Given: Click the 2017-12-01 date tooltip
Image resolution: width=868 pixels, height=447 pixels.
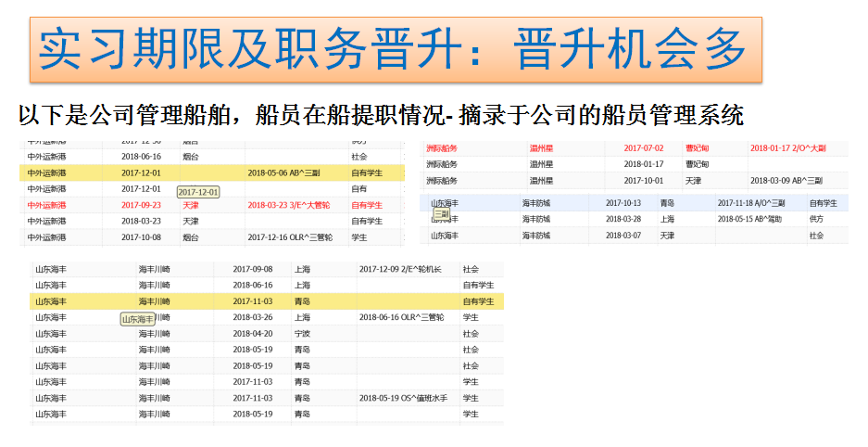Looking at the screenshot, I should pos(198,192).
